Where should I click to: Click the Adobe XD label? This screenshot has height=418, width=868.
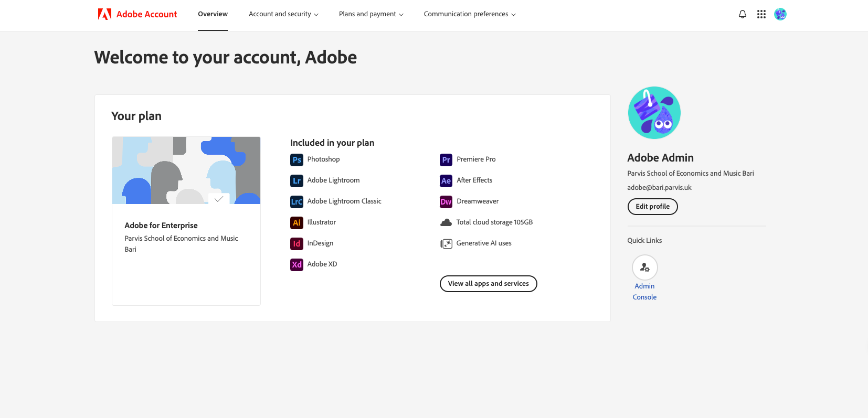point(322,264)
